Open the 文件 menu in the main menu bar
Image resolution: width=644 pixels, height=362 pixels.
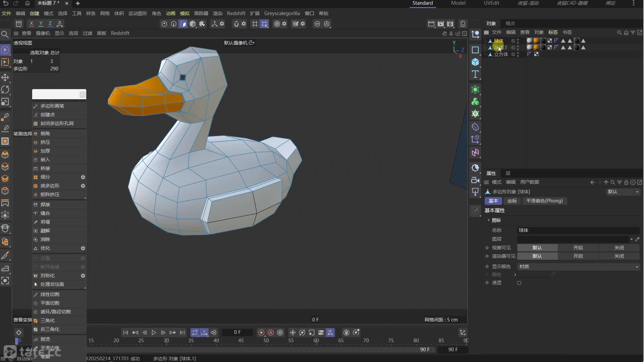[6, 13]
